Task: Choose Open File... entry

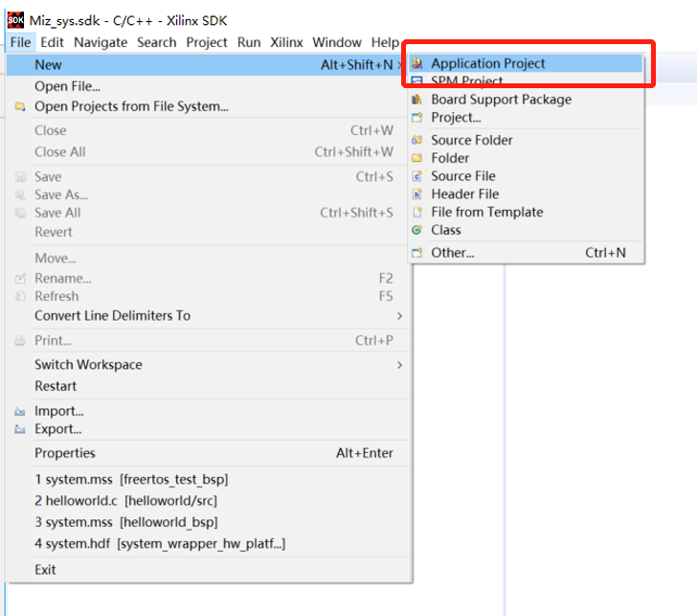Action: tap(208, 86)
